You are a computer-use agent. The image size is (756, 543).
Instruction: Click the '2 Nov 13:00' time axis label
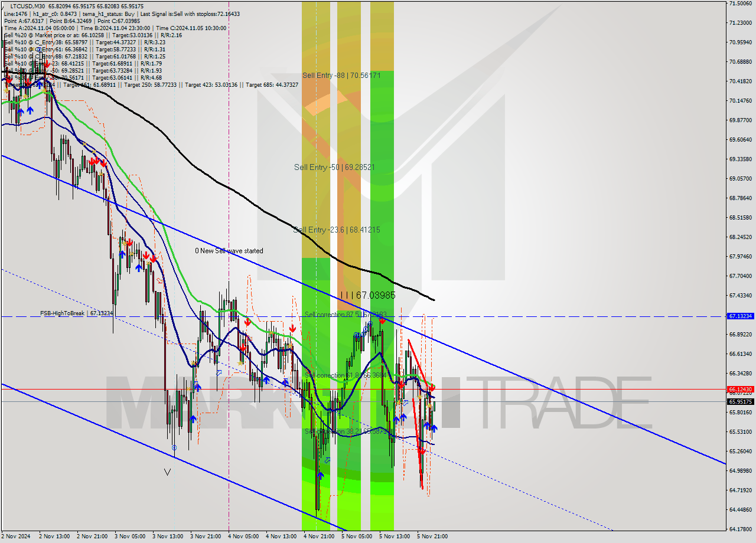coord(55,537)
